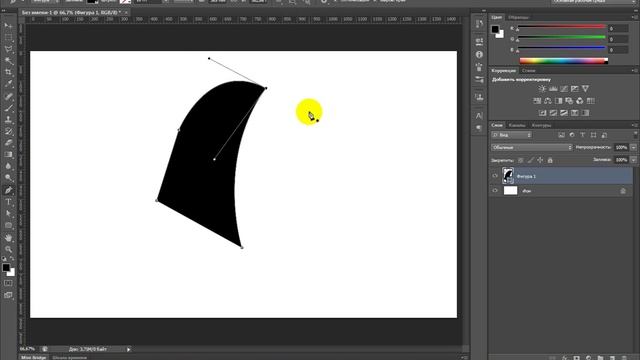Select the Clone Stamp tool

point(8,120)
